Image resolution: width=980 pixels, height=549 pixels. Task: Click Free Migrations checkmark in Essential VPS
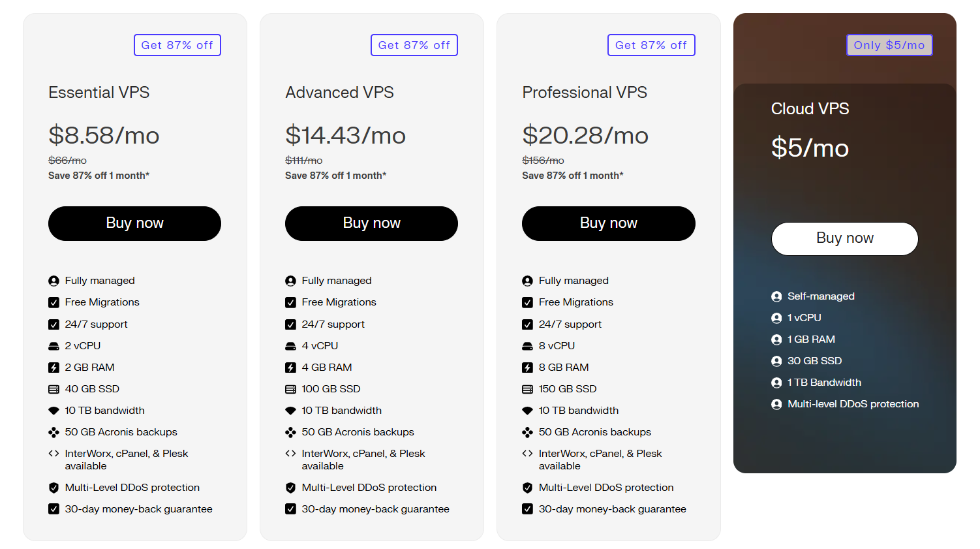point(54,302)
